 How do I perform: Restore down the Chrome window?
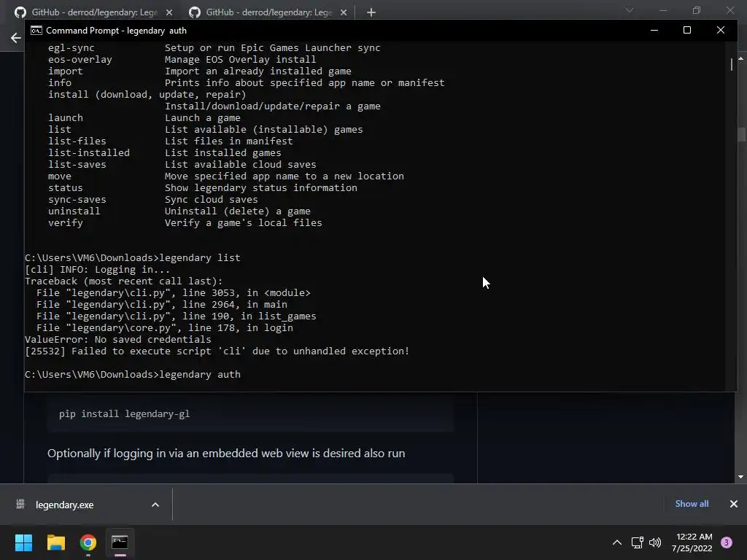point(697,10)
